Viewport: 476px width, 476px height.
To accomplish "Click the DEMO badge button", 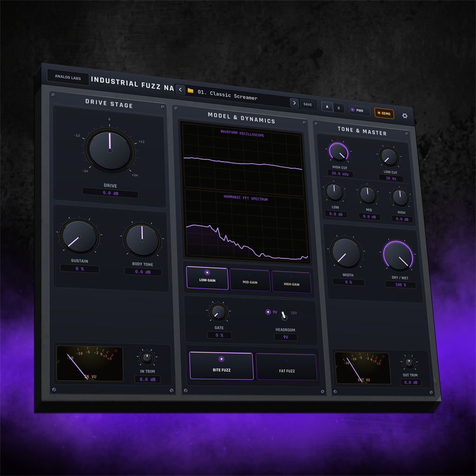I will [384, 113].
